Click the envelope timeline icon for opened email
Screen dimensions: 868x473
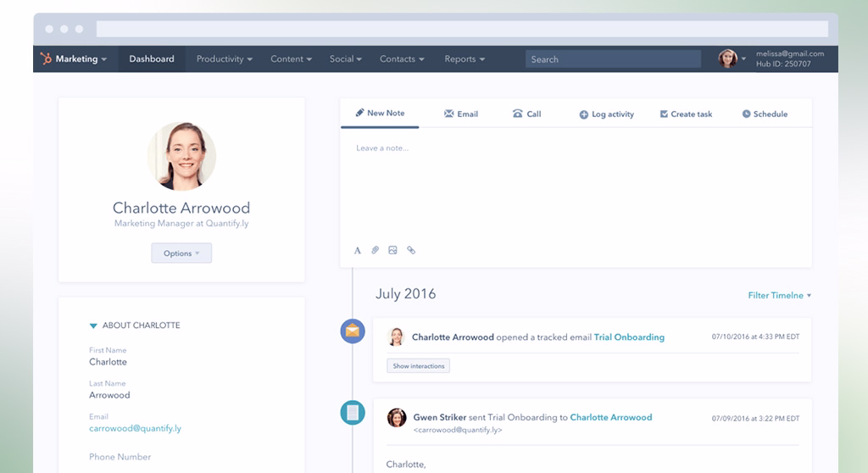click(353, 331)
